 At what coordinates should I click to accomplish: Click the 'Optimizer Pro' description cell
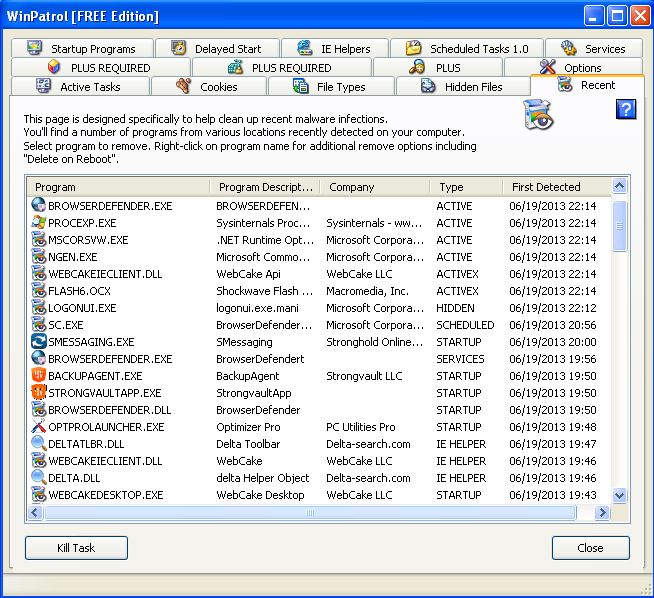click(248, 427)
